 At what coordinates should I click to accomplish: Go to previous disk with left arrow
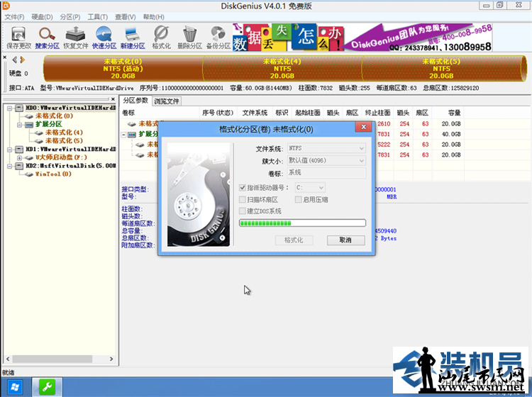tap(15, 60)
